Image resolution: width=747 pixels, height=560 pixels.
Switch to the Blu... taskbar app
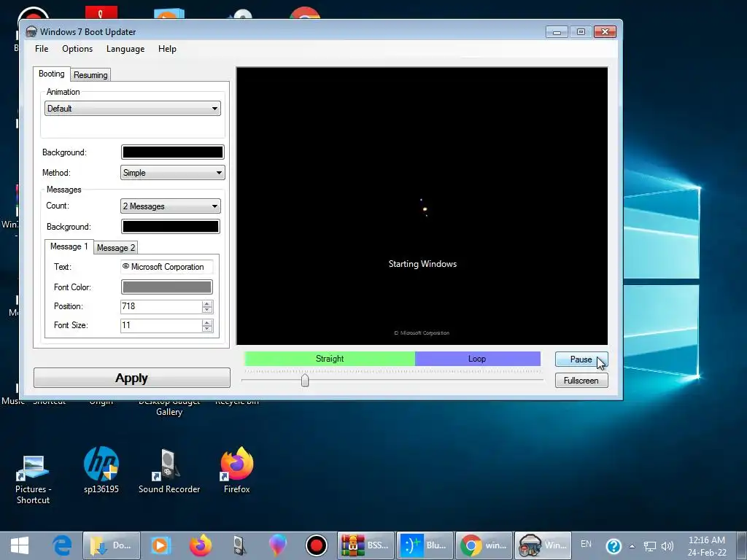coord(425,545)
